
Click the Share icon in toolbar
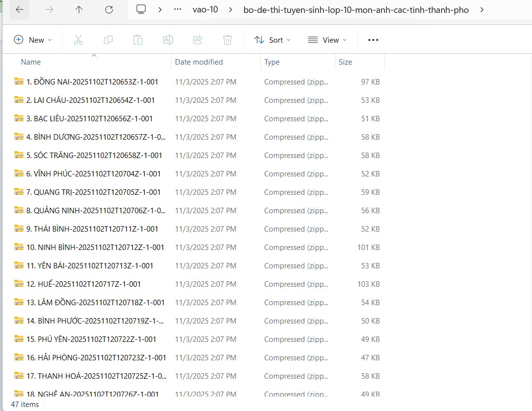pos(198,40)
